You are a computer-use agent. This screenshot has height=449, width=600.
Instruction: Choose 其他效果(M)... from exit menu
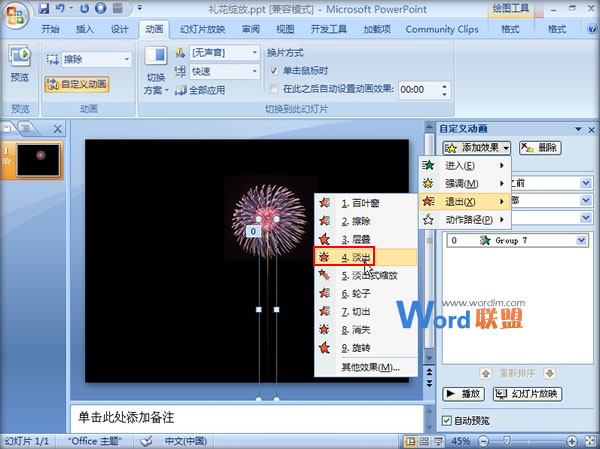point(370,367)
